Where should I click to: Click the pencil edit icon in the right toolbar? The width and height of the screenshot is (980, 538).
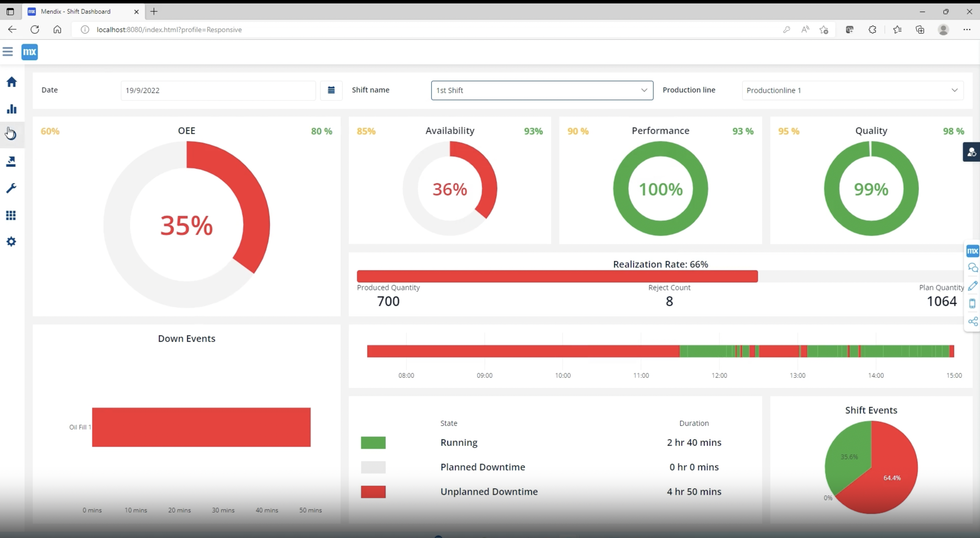[973, 285]
